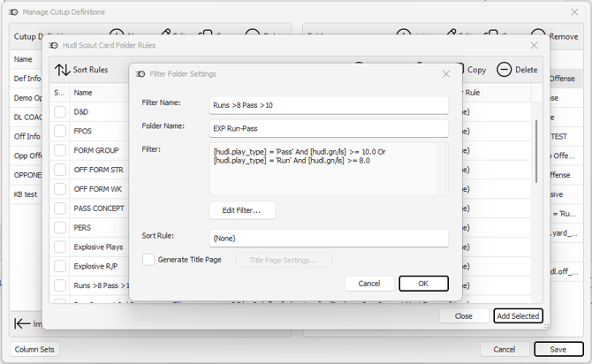Check the D&D rule checkbox
This screenshot has height=364, width=592.
60,112
